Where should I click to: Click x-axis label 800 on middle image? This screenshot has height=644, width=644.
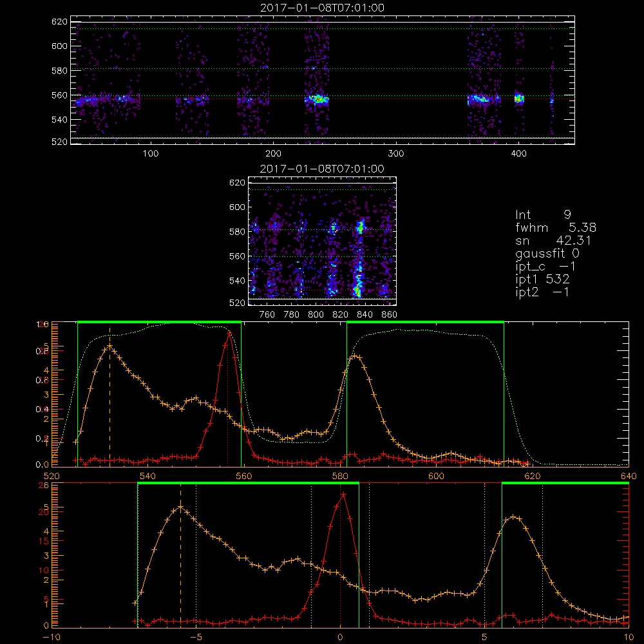pos(316,315)
